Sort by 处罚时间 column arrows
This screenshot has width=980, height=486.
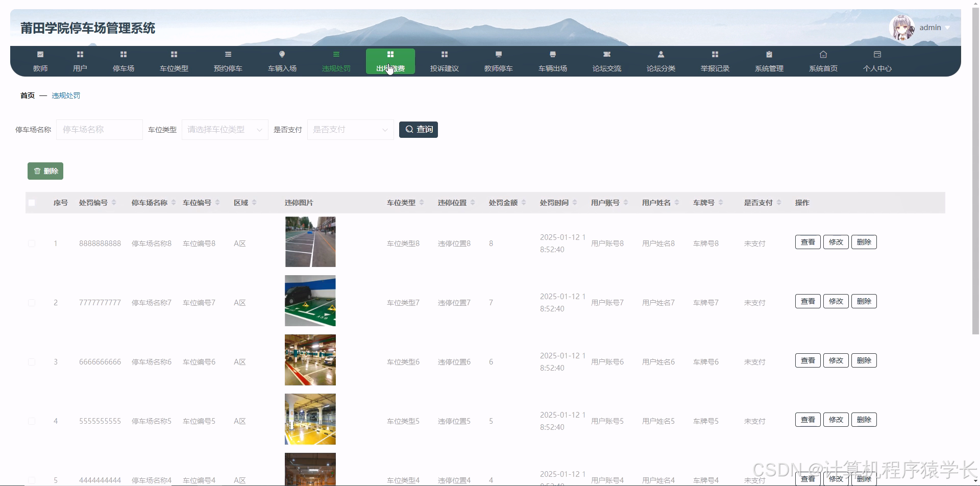(575, 203)
